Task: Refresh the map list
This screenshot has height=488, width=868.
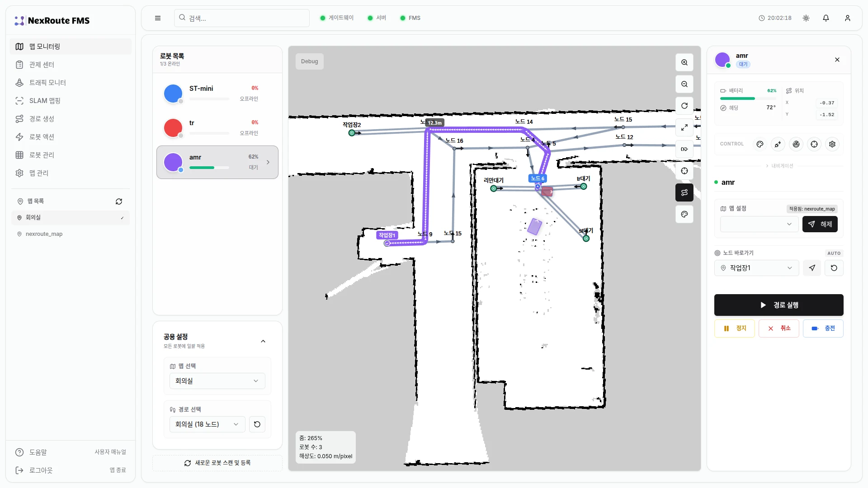Action: click(119, 202)
